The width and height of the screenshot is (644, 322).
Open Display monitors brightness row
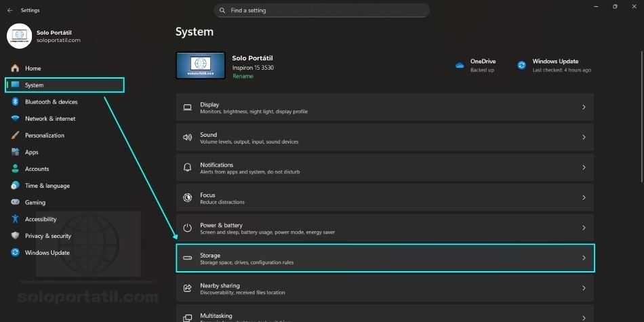click(x=385, y=107)
